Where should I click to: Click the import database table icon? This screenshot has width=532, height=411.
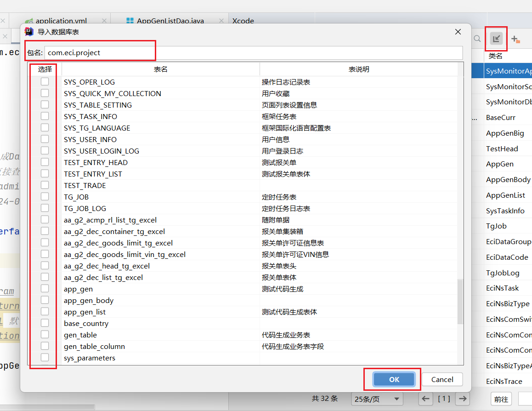[x=496, y=39]
